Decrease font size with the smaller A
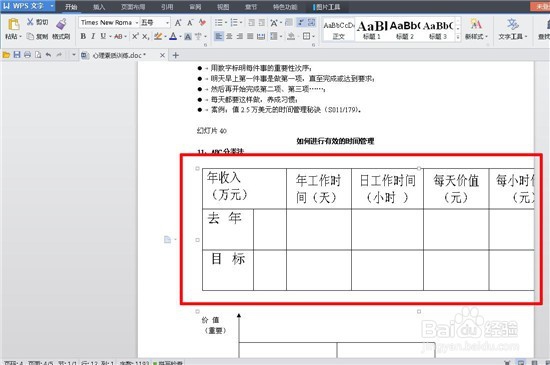 click(x=190, y=23)
